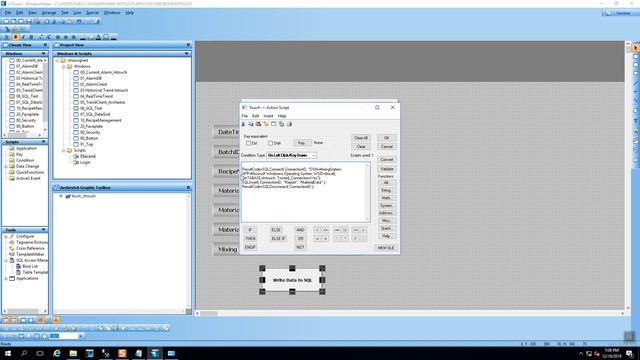Open the Insert menu in Action Script dialog
This screenshot has height=360, width=640.
pyautogui.click(x=268, y=116)
